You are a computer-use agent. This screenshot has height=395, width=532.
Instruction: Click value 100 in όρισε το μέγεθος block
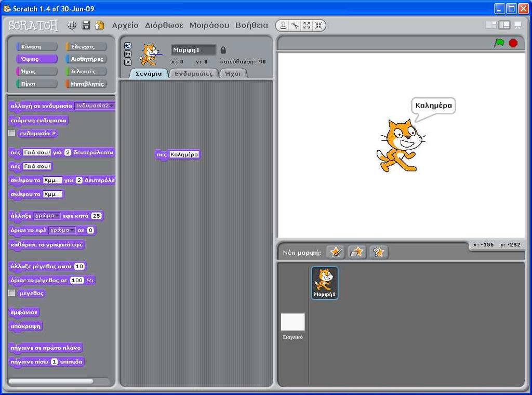[77, 280]
